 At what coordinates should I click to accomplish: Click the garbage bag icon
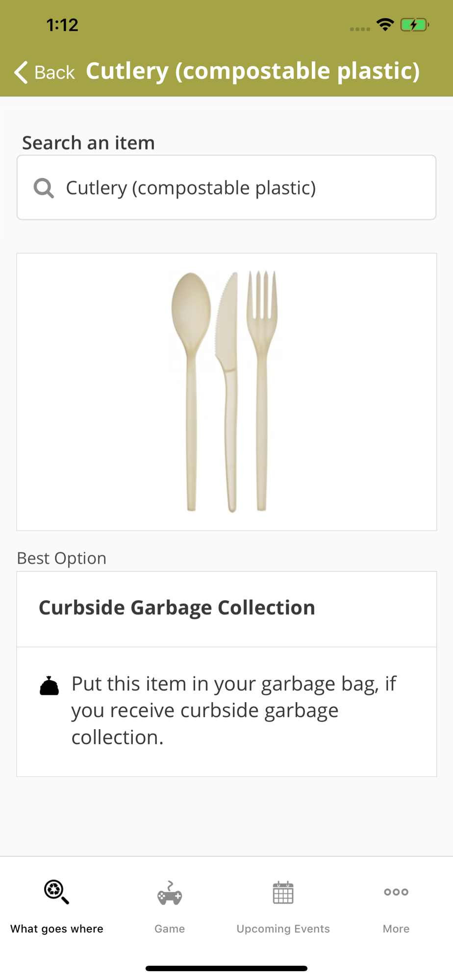(x=49, y=686)
